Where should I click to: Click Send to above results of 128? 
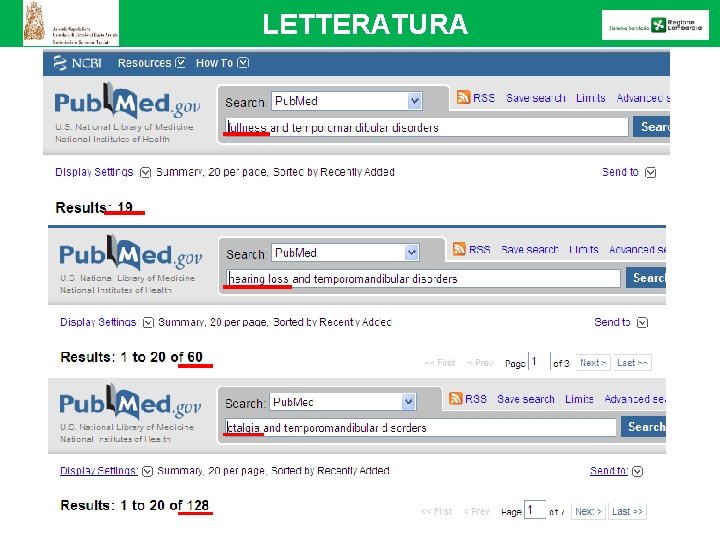click(x=609, y=471)
